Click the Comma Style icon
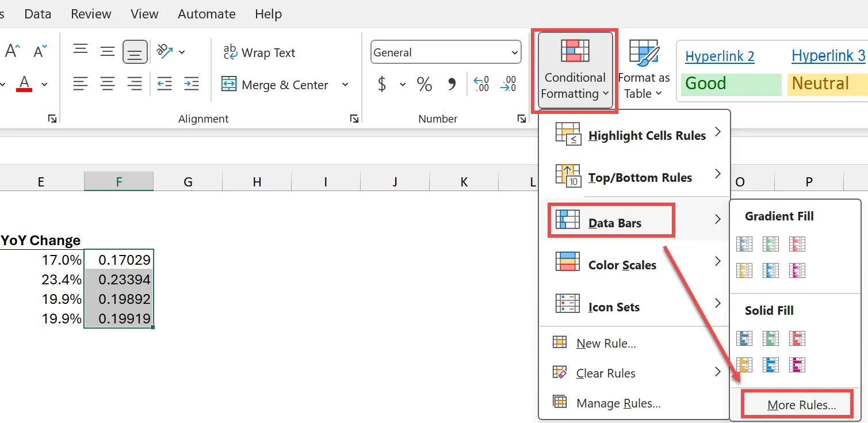The image size is (868, 423). [x=452, y=85]
